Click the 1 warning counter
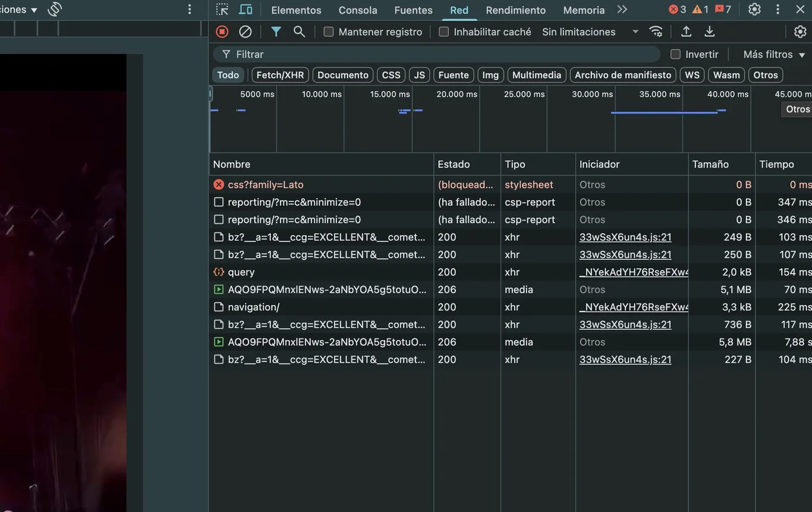 pyautogui.click(x=700, y=10)
